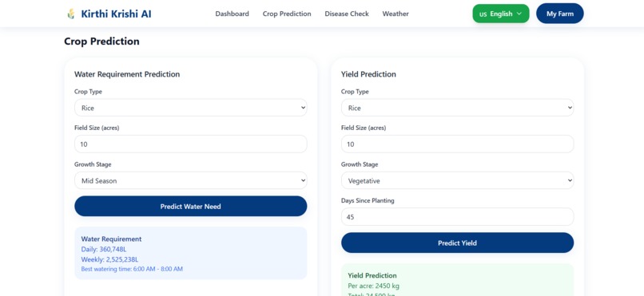Image resolution: width=644 pixels, height=296 pixels.
Task: Click the chevron in English language button
Action: (519, 14)
